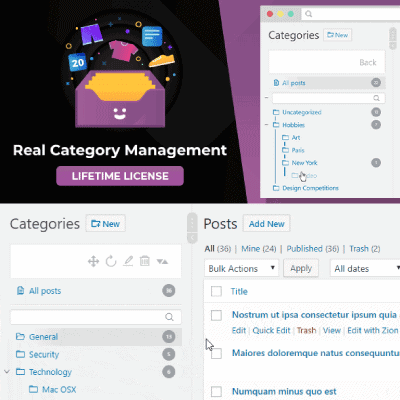Click the General category count badge
This screenshot has width=400, height=400.
point(169,337)
